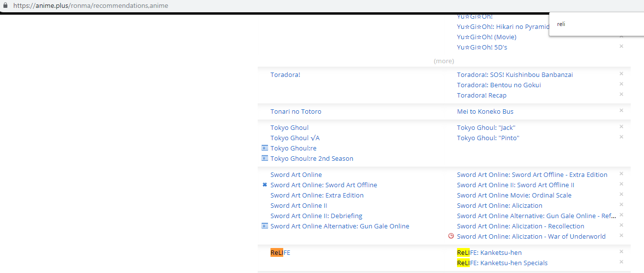Screen dimensions: 644x273
Task: Open Sword Art Online Alternative: Gun Gale Online - Ref… link
Action: click(x=537, y=216)
